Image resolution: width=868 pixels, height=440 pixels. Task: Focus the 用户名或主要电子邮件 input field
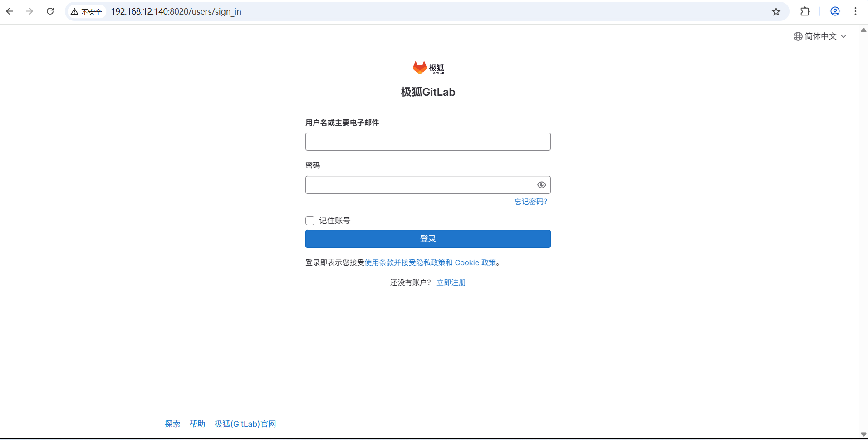coord(428,142)
